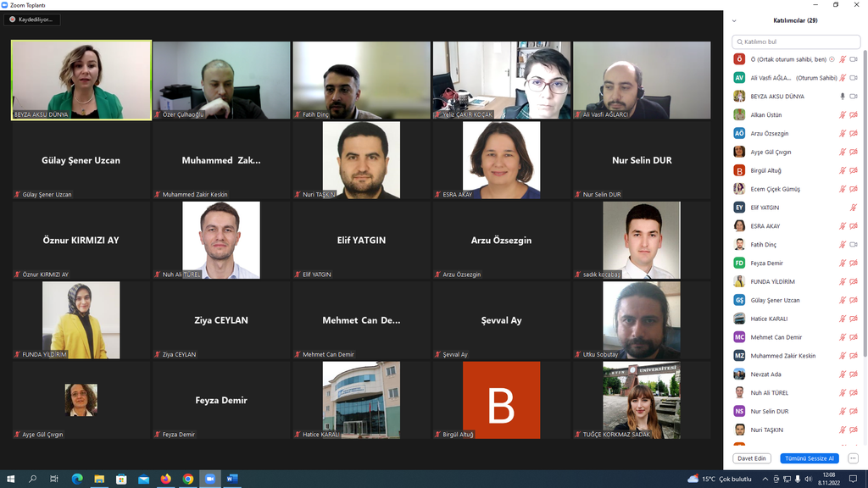Click Elif YATGIN's muted microphone icon
This screenshot has width=868, height=488.
(854, 208)
